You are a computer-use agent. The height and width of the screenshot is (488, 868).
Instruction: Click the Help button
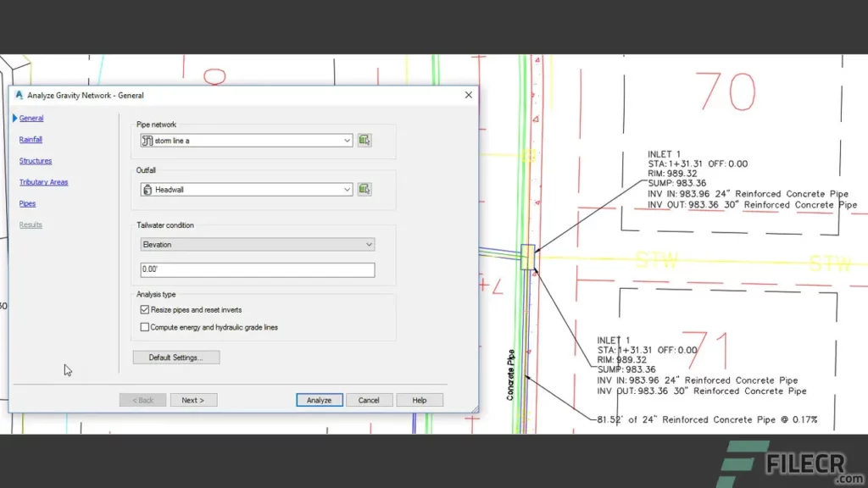pos(420,399)
